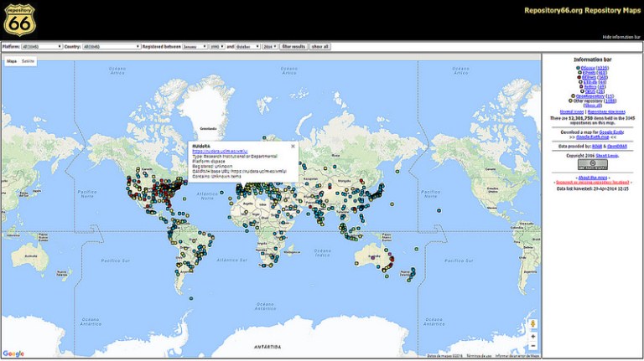Filter map by Dspace link

588,68
